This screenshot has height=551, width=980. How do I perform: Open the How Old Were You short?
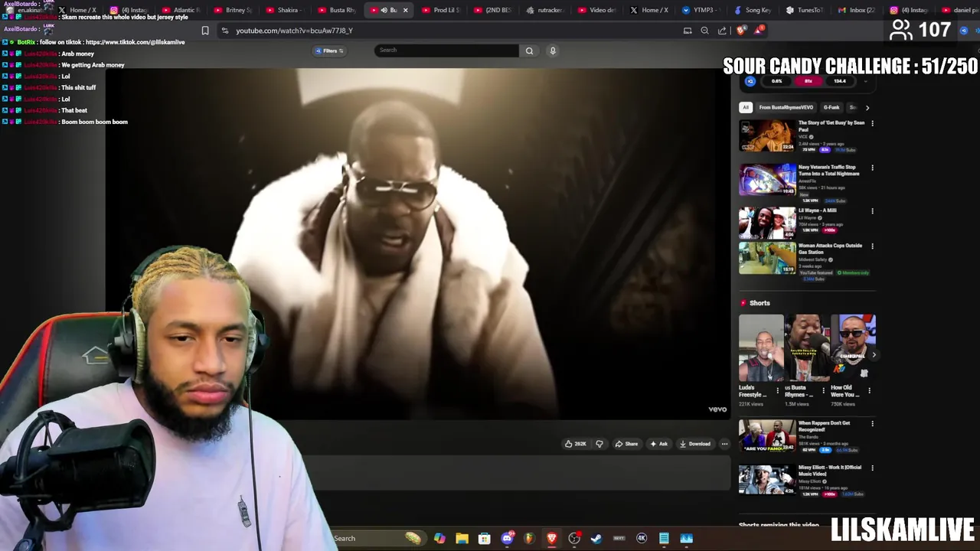(853, 347)
